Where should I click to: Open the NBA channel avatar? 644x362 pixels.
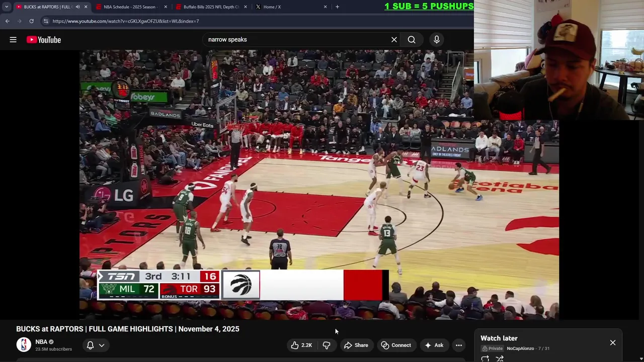click(24, 344)
